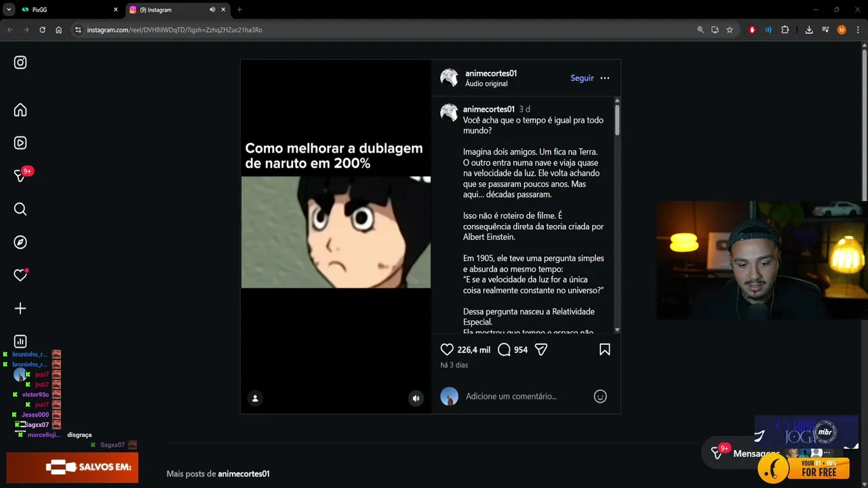Follow animecortes01 with Seguir button
Image resolution: width=868 pixels, height=488 pixels.
tap(582, 78)
